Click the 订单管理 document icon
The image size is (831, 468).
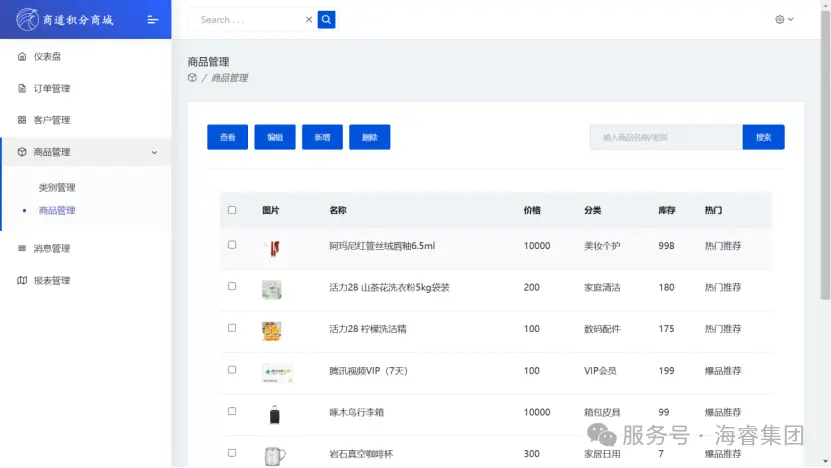click(x=22, y=88)
